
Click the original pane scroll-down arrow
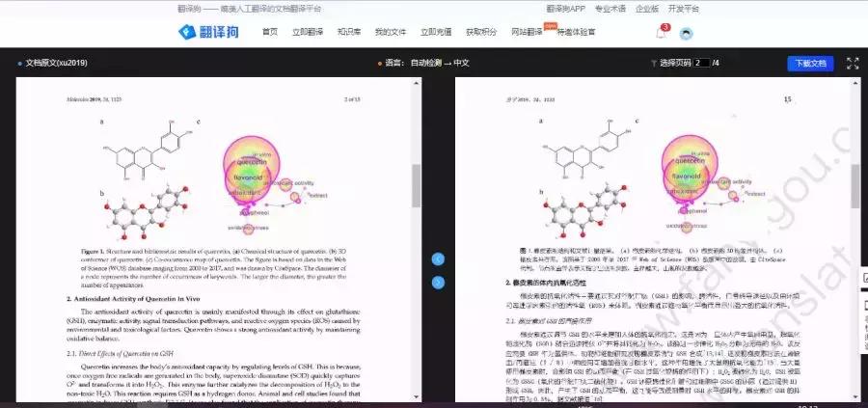[417, 397]
